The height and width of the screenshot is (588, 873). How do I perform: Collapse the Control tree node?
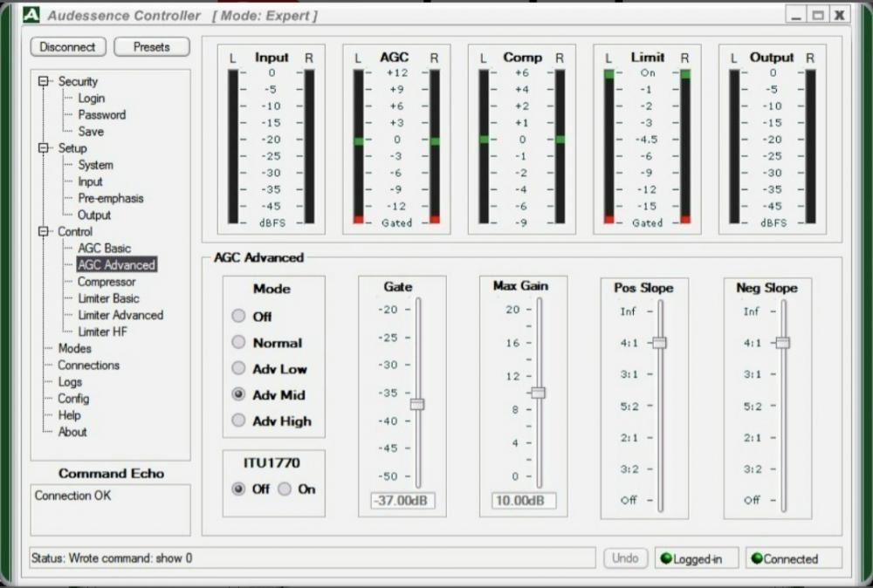[43, 231]
